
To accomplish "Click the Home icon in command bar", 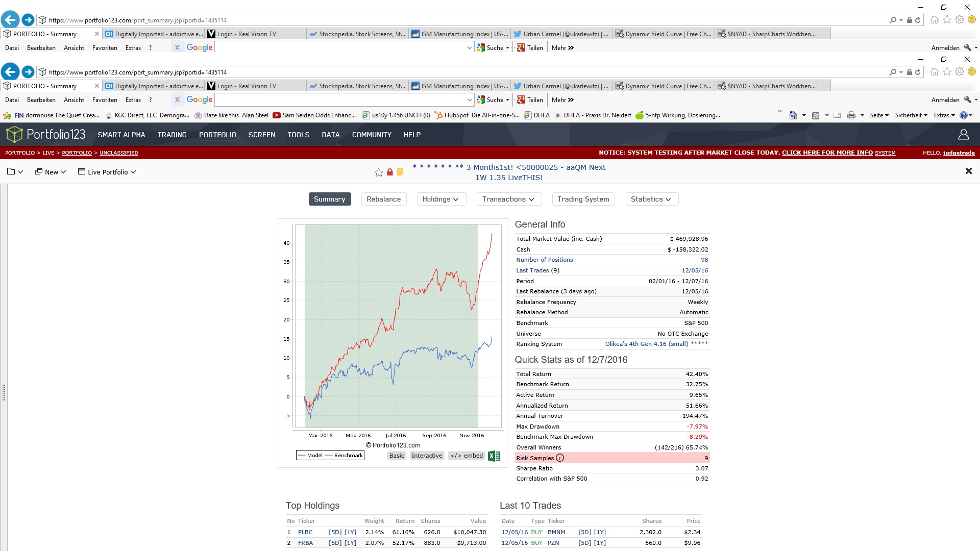I will 793,115.
